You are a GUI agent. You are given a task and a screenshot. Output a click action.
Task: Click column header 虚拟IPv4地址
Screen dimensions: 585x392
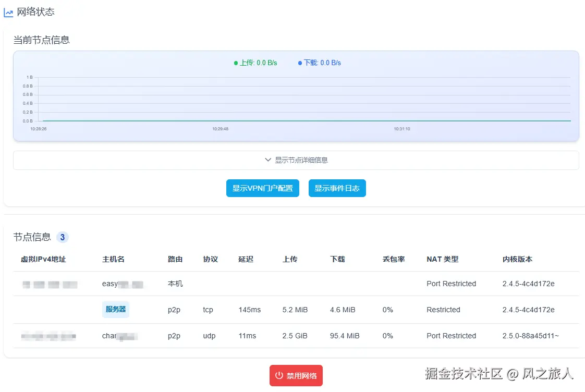(x=43, y=259)
